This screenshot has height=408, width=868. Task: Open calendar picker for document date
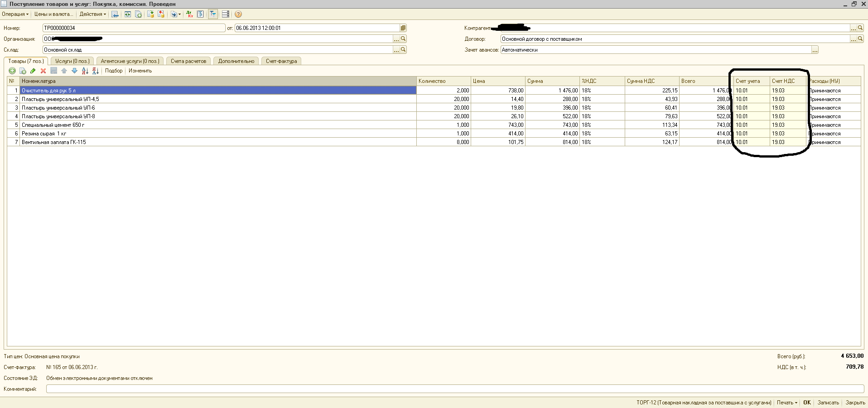[x=403, y=28]
